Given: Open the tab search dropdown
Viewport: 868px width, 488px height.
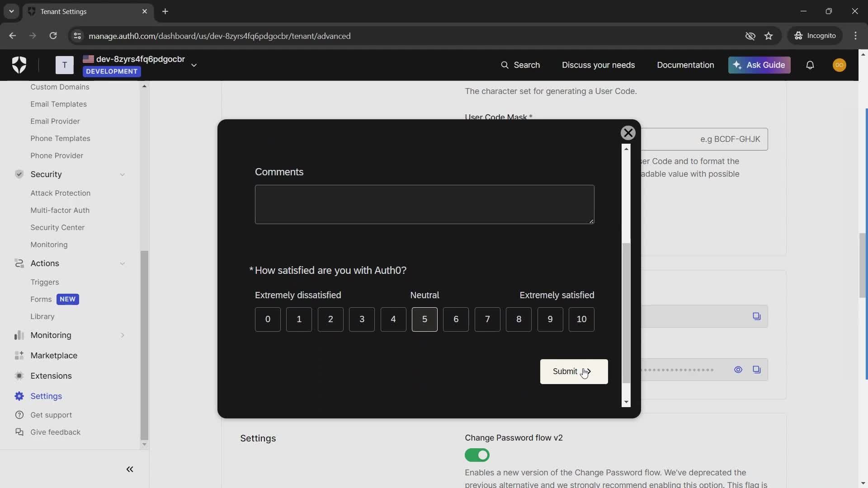Looking at the screenshot, I should click(11, 11).
